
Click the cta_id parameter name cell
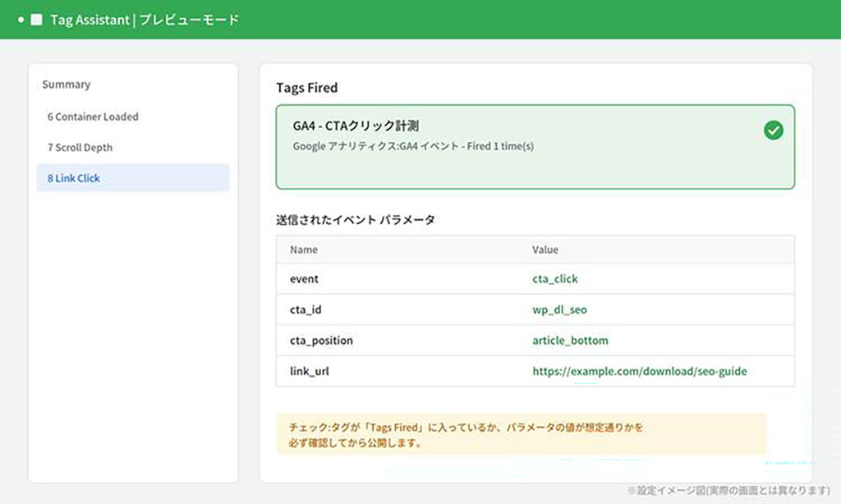(x=306, y=309)
